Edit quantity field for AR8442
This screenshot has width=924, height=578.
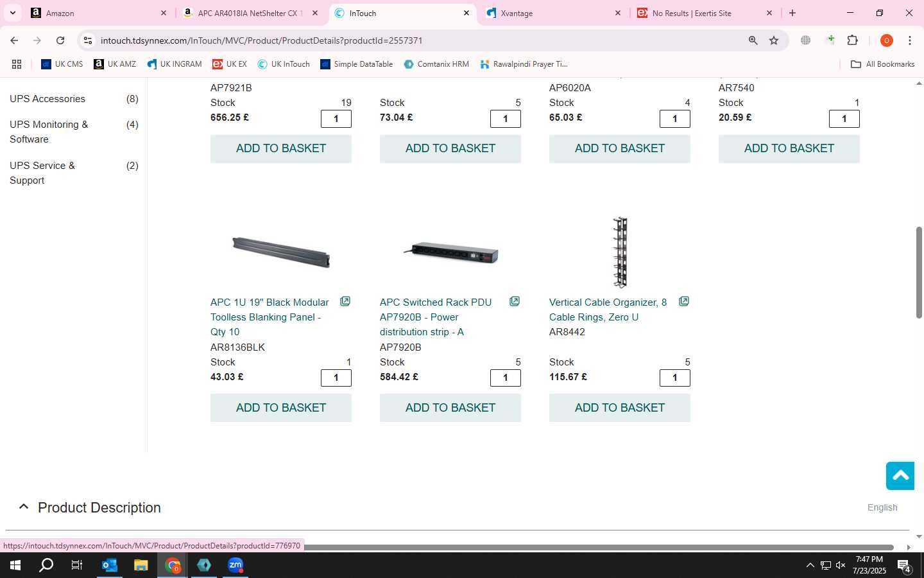pyautogui.click(x=675, y=378)
